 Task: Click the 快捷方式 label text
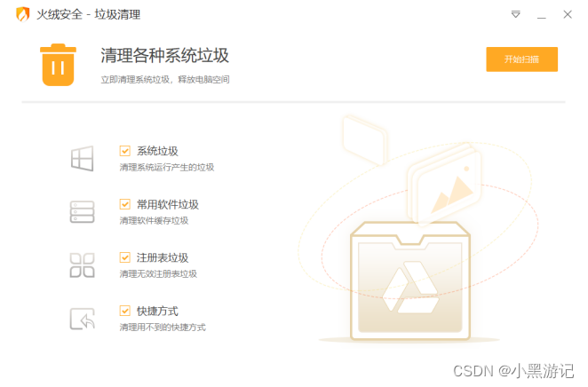(x=157, y=311)
